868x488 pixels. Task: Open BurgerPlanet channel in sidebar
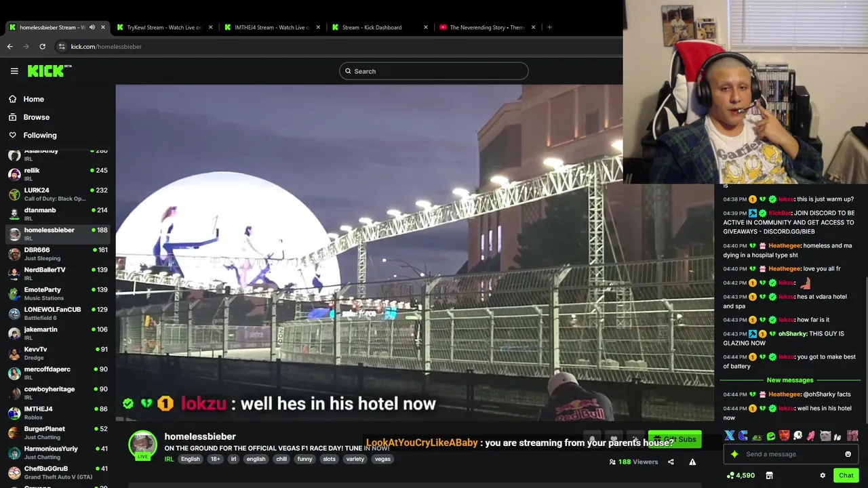[58, 433]
